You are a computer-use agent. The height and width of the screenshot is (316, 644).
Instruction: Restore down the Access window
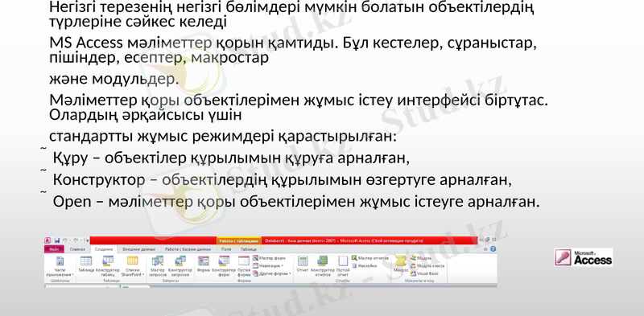pyautogui.click(x=487, y=240)
